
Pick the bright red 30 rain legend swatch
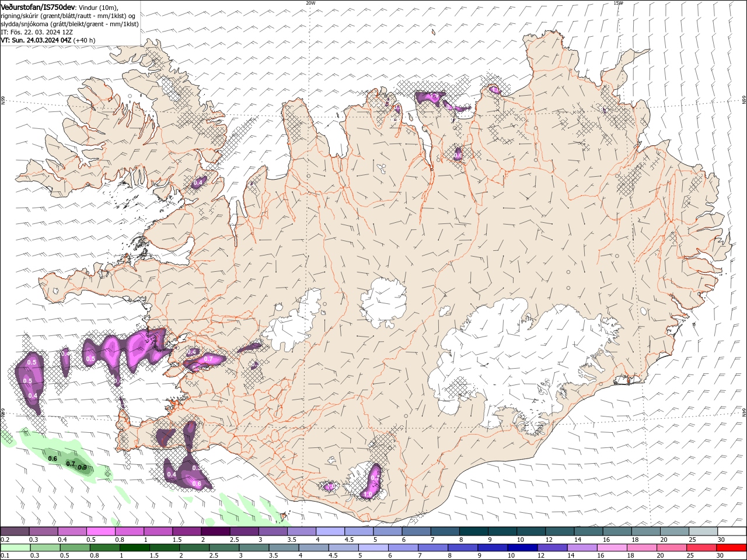click(x=732, y=548)
